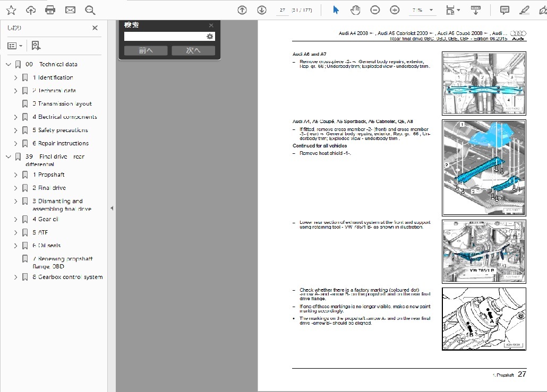The width and height of the screenshot is (547, 392).
Task: Select the highlighter pen tool
Action: pos(524,10)
